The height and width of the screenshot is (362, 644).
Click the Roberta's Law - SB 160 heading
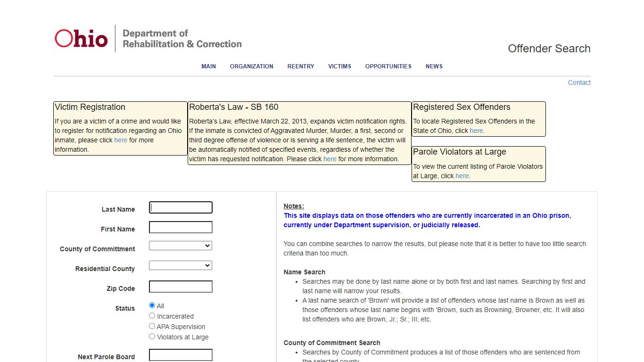(234, 107)
